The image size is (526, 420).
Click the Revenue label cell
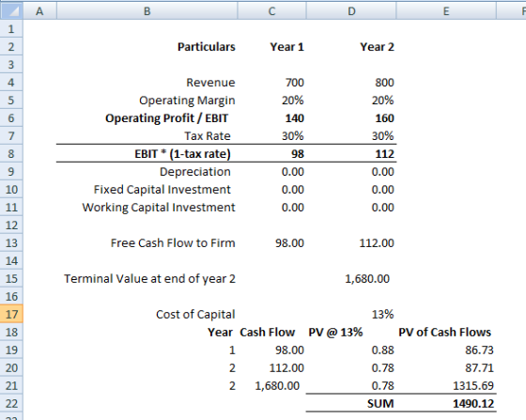(210, 83)
